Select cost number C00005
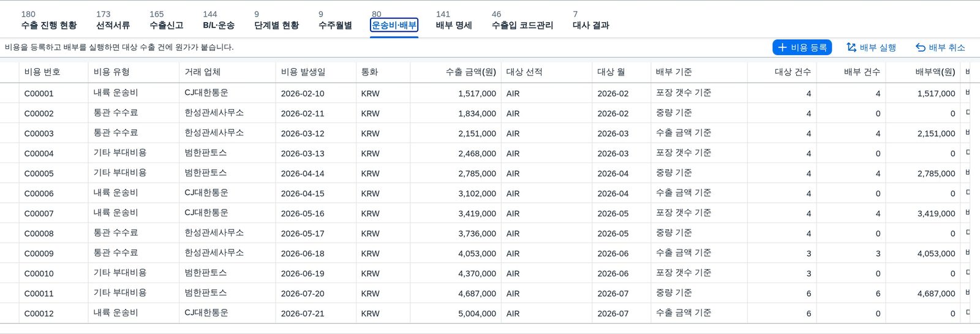Viewport: 980px width, 334px height. click(x=39, y=173)
